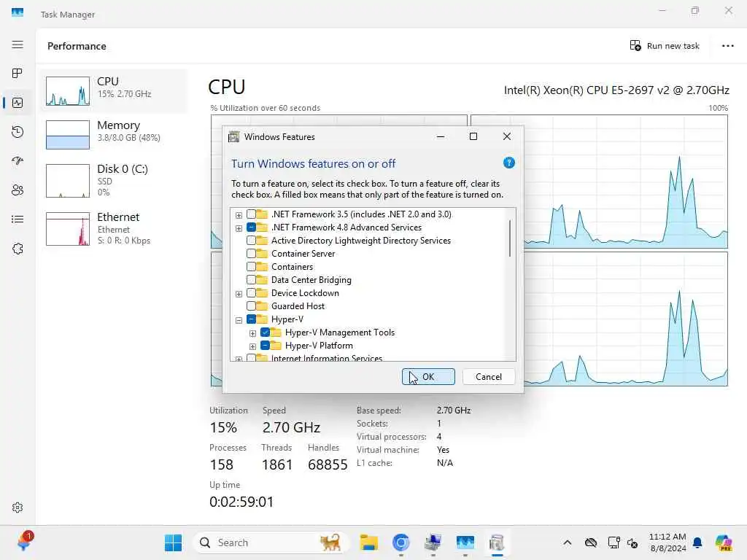This screenshot has width=747, height=560.
Task: Enable Containers feature checkbox
Action: click(251, 267)
